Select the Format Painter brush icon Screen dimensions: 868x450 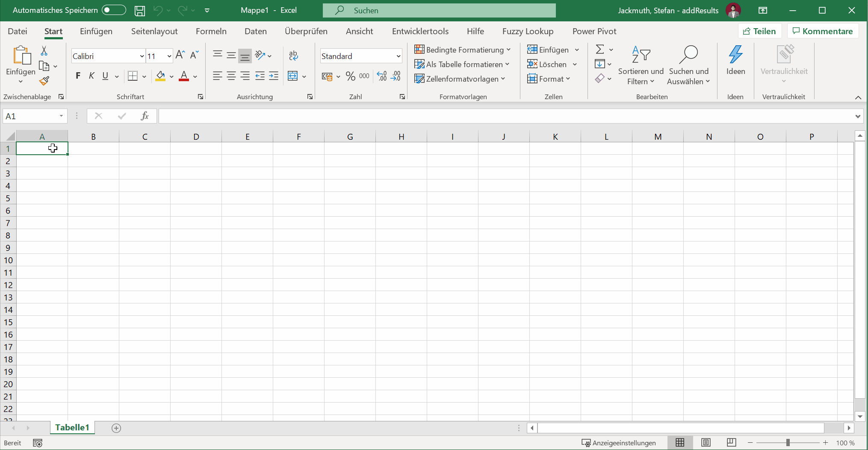pos(44,81)
